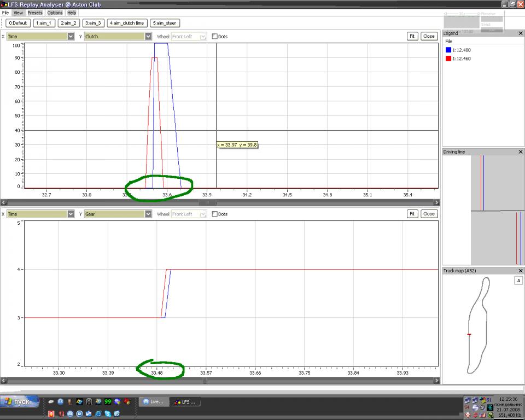The width and height of the screenshot is (525, 420).
Task: Apply the 1:aim_1 preset
Action: point(44,23)
